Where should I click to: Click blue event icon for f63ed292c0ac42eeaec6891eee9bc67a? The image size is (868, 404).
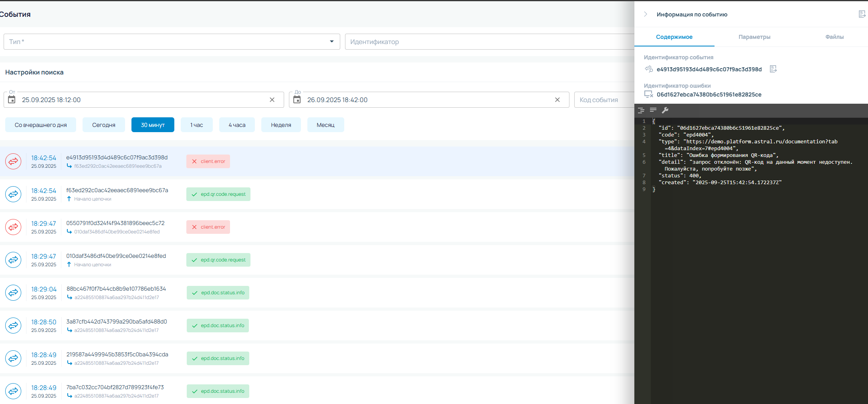pyautogui.click(x=13, y=194)
